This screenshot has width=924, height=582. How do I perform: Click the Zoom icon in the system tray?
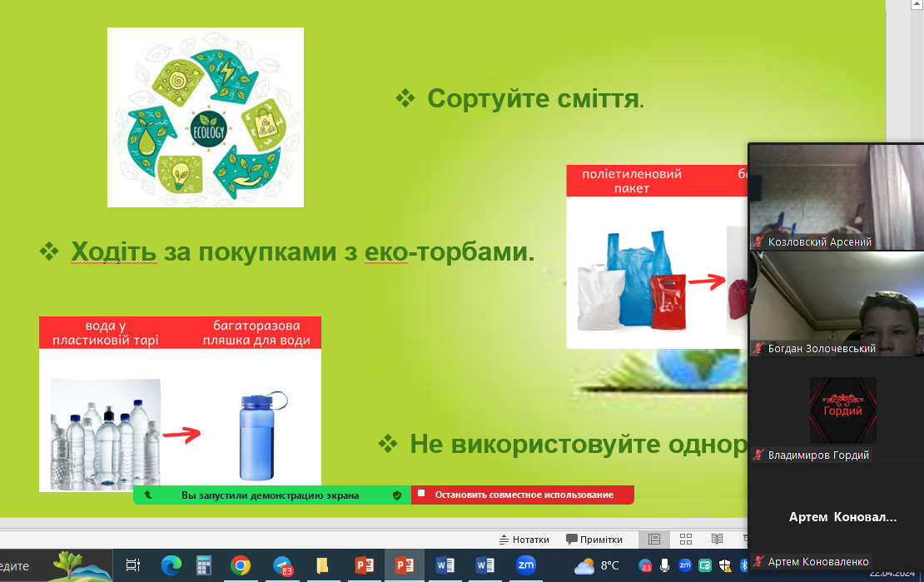pyautogui.click(x=685, y=565)
